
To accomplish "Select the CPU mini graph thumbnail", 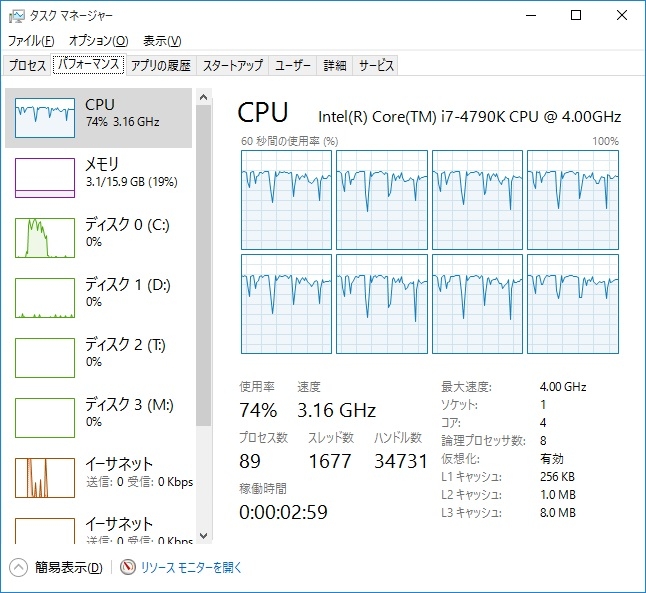I will click(x=45, y=118).
